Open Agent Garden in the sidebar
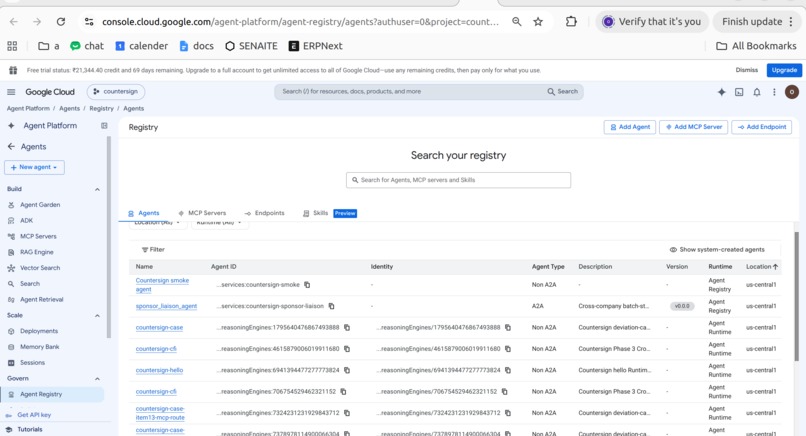806x436 pixels. tap(40, 205)
